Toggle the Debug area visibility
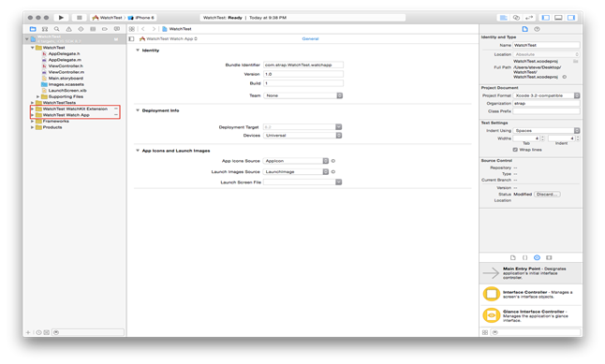 (558, 18)
